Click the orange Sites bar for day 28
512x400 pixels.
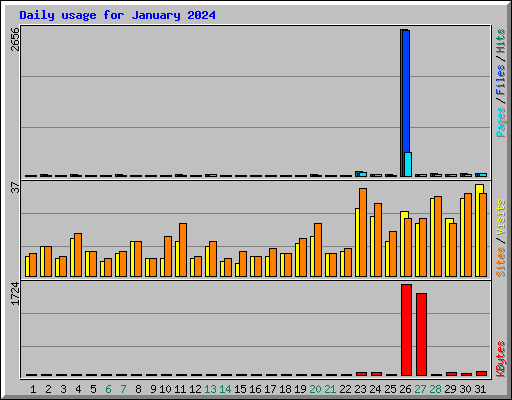[x=438, y=236]
